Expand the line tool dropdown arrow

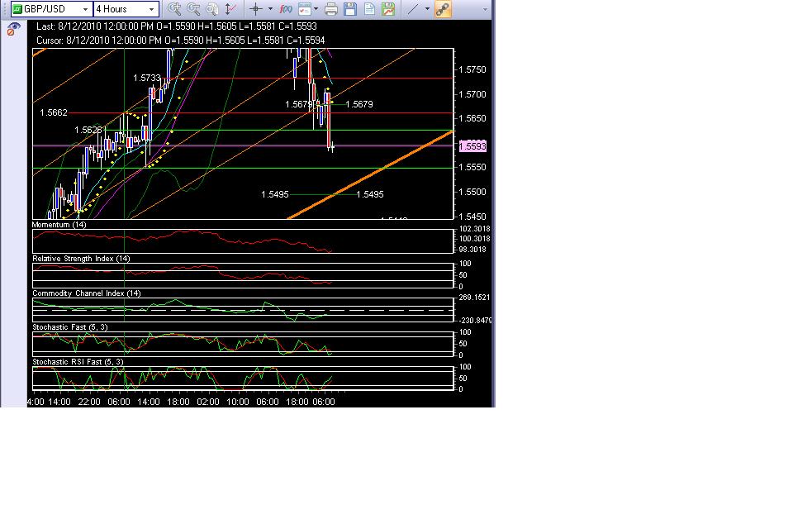[x=427, y=9]
